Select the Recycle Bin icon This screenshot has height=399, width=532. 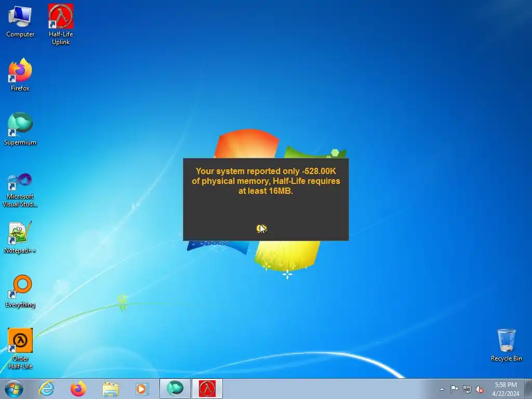click(506, 345)
